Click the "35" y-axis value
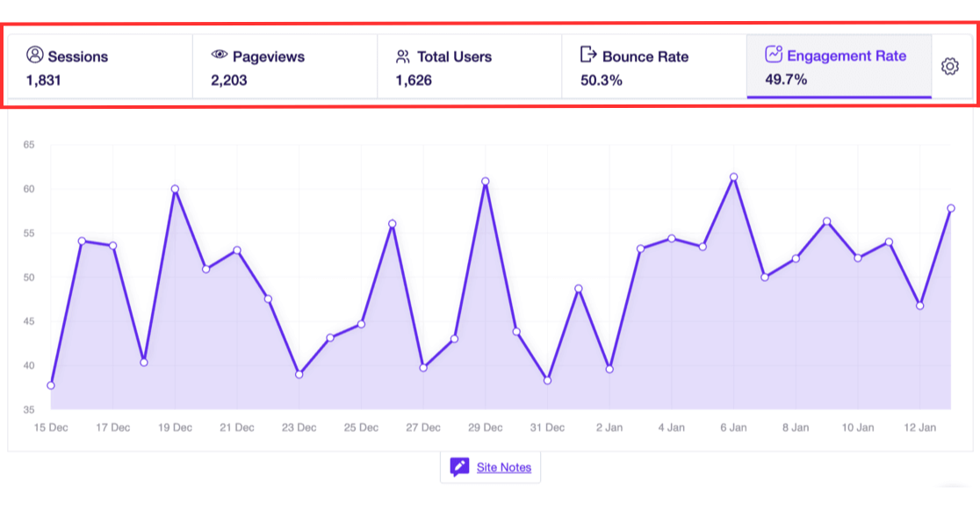The image size is (980, 510). click(29, 410)
